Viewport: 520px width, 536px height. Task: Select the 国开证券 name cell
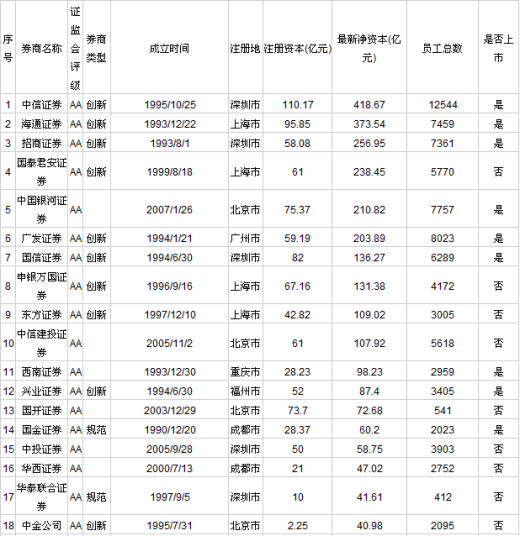[x=41, y=410]
